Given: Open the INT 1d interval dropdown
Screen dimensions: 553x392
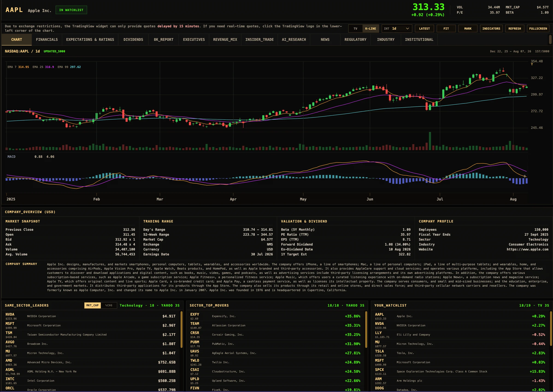Looking at the screenshot, I should (397, 29).
